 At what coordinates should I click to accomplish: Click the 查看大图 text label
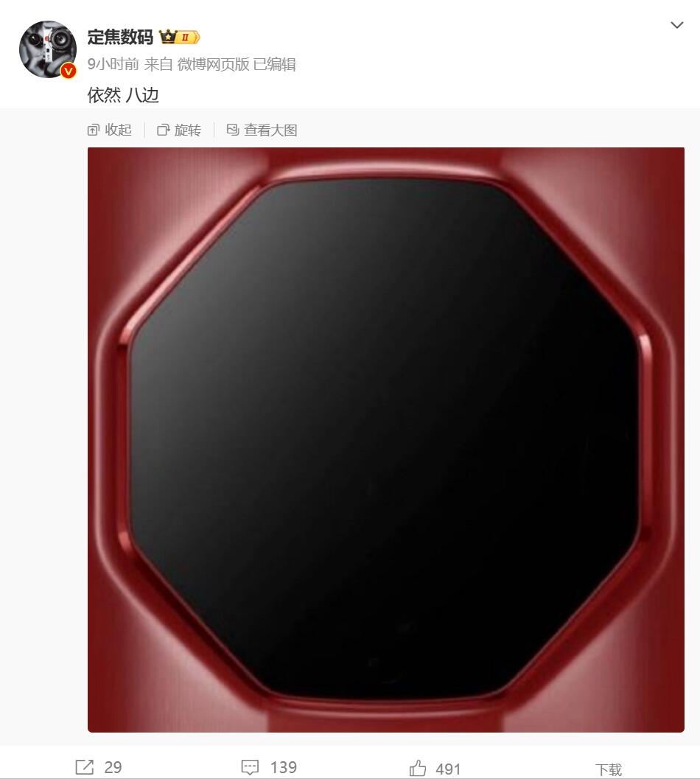coord(270,130)
